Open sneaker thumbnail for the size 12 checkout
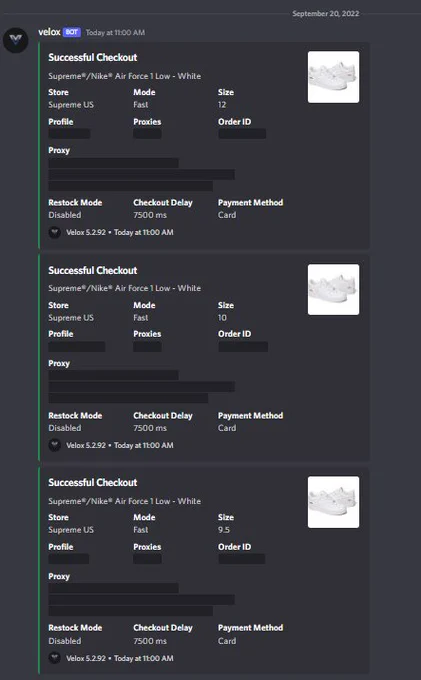The height and width of the screenshot is (680, 421). [333, 77]
